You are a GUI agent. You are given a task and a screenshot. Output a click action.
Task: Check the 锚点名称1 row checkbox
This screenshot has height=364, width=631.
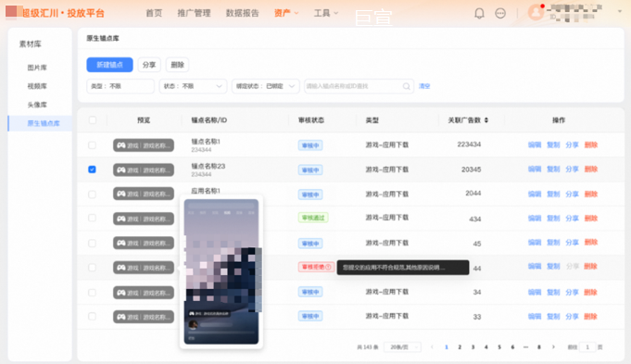pos(92,144)
